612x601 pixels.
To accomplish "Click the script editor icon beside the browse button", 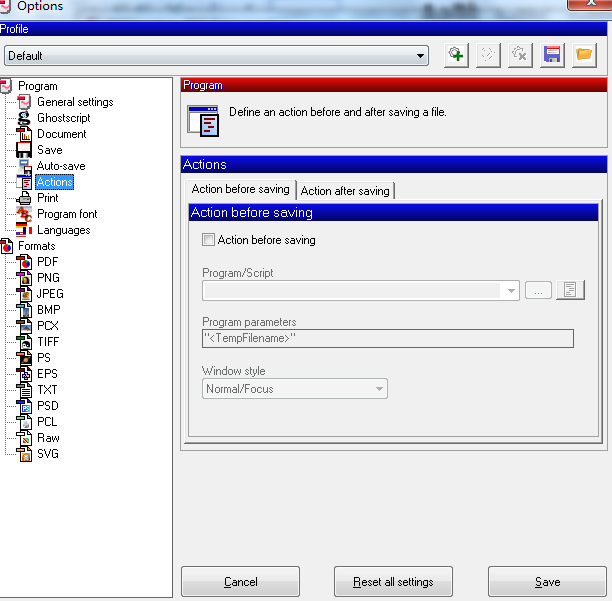I will tap(570, 290).
